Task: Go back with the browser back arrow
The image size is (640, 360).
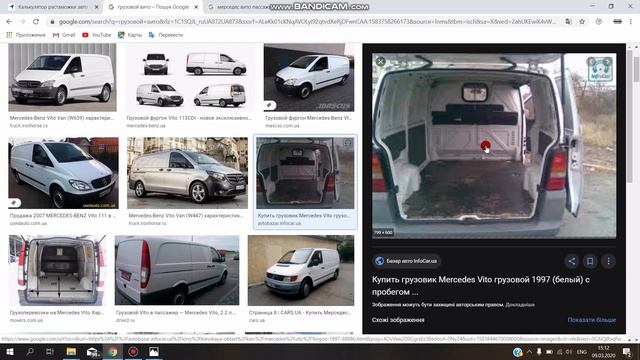Action: pos(9,22)
